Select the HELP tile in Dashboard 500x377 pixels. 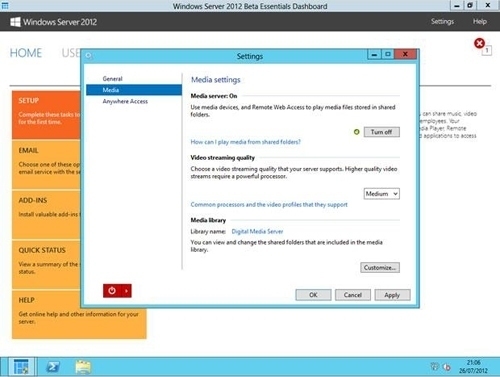pos(79,315)
